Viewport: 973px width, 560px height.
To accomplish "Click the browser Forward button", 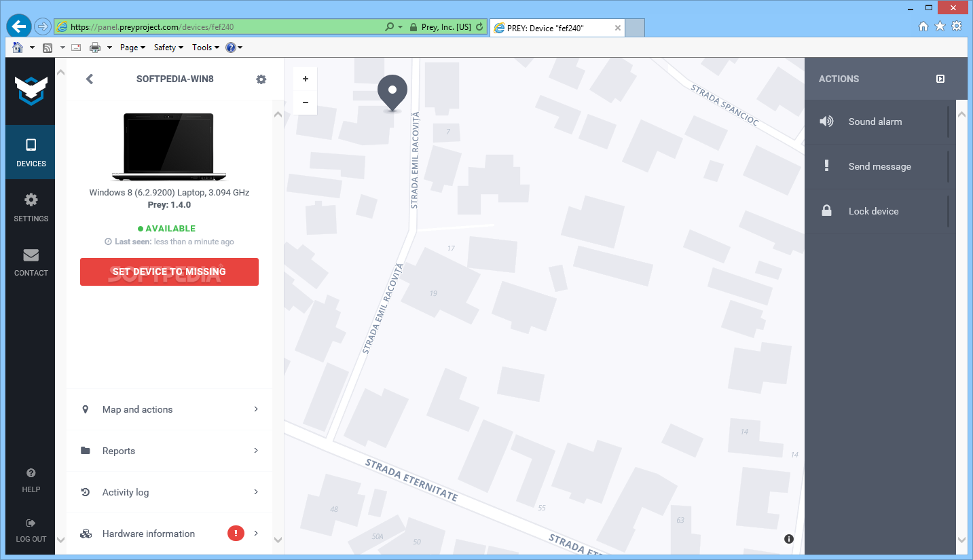I will pyautogui.click(x=43, y=26).
